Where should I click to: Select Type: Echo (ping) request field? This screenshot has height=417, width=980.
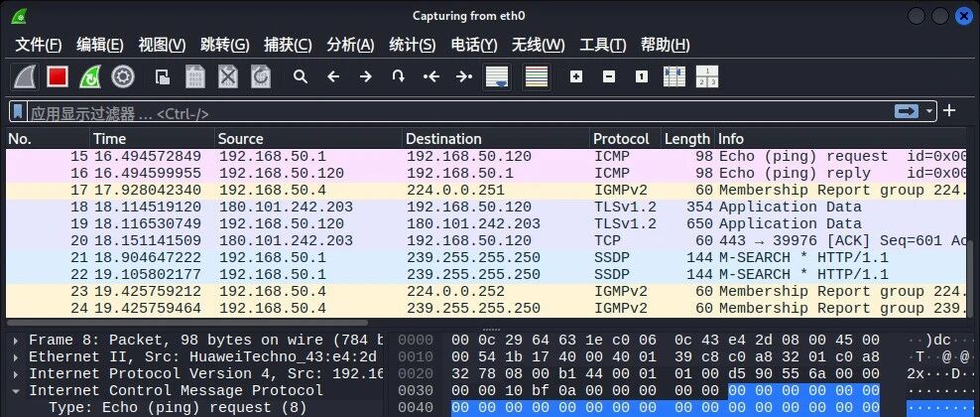pos(178,408)
